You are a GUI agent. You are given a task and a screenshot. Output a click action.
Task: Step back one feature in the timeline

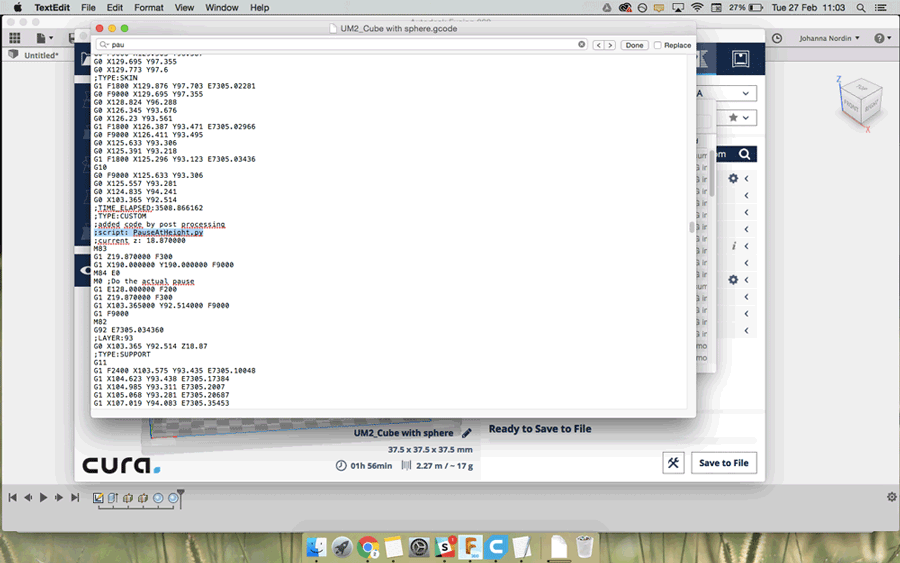pos(28,498)
